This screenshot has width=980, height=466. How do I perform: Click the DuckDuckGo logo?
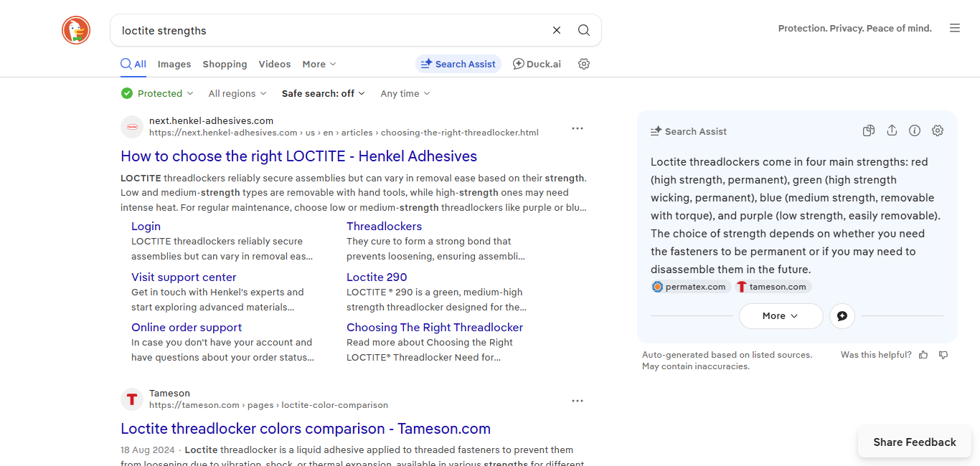76,30
